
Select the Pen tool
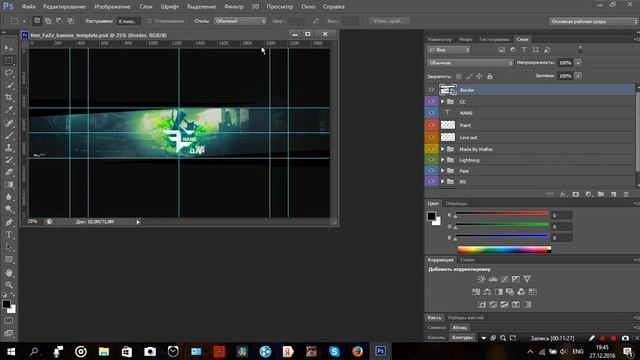[x=9, y=222]
